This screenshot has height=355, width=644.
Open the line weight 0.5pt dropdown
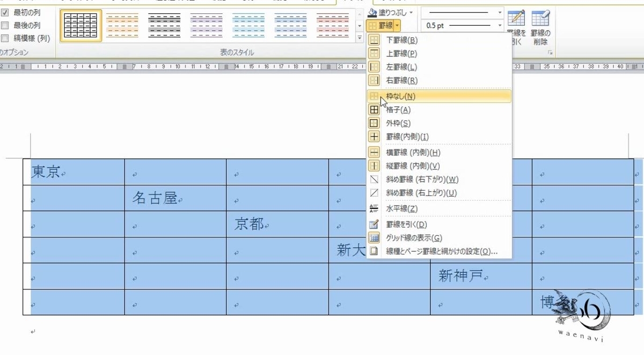point(499,25)
